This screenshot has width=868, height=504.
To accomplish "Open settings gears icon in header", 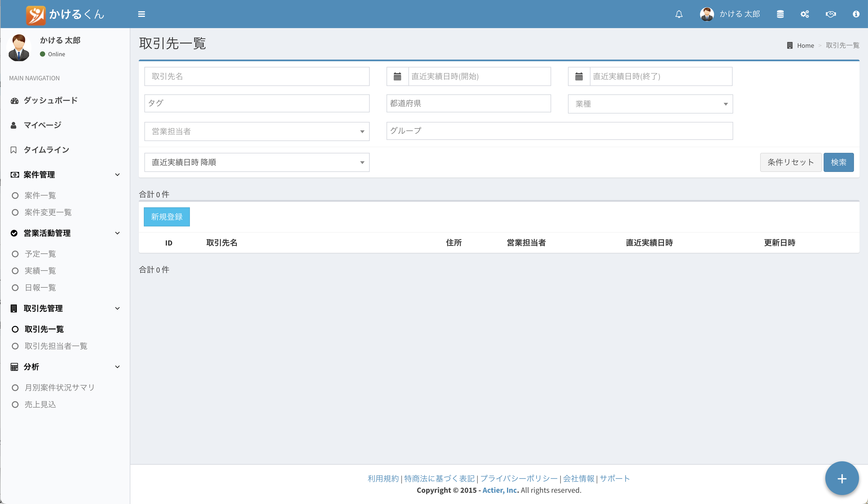I will (x=805, y=14).
